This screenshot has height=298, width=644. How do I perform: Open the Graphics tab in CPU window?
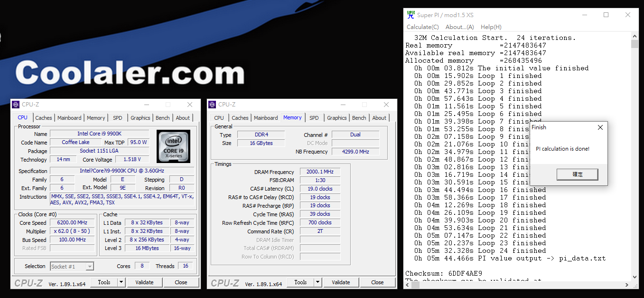coord(140,118)
